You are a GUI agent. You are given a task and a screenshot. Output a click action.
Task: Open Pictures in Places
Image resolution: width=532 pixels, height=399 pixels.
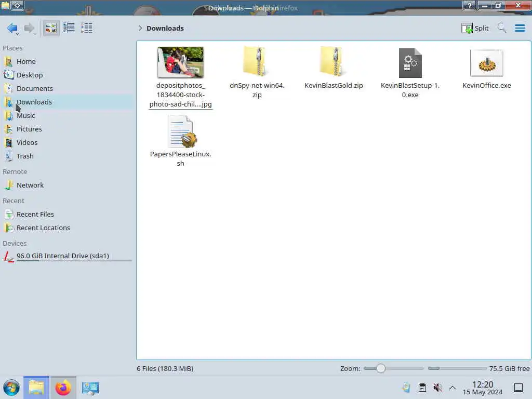click(66, 129)
